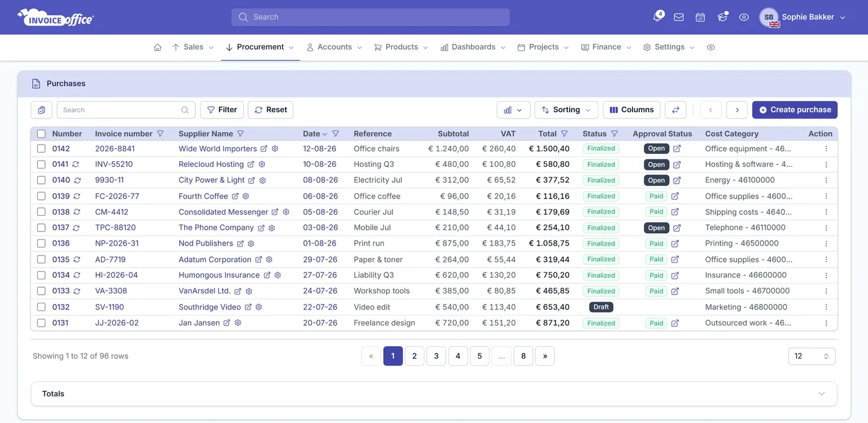Click the Filter button
The width and height of the screenshot is (868, 423).
coord(222,110)
